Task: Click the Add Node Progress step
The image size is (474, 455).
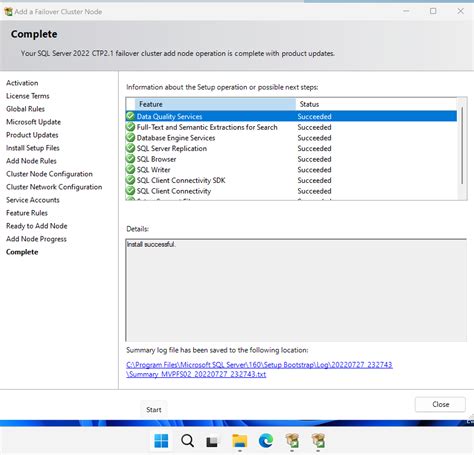Action: point(36,239)
